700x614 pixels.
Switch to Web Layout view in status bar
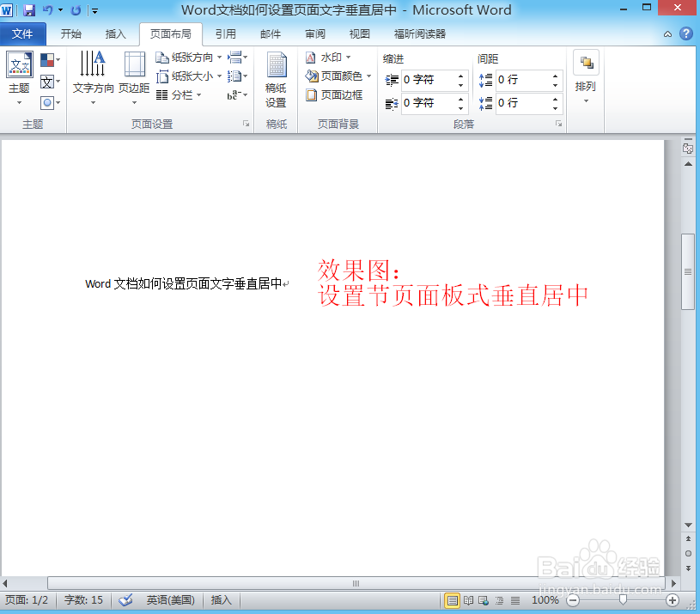484,600
